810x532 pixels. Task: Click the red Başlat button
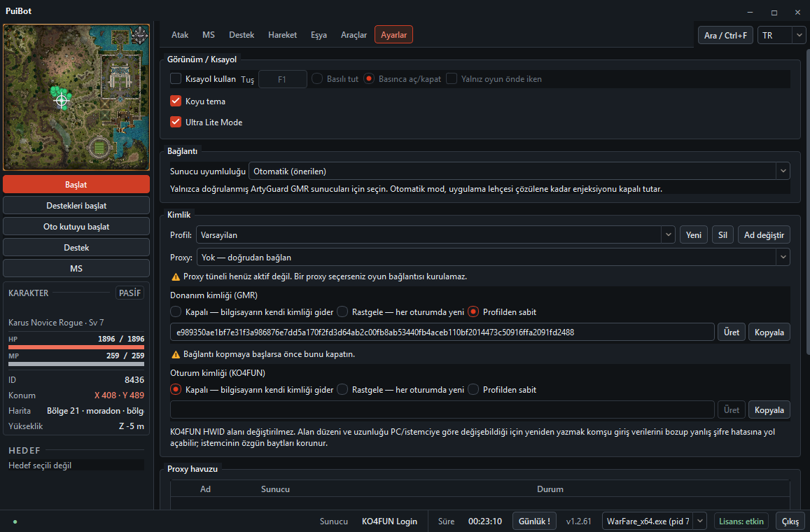click(x=76, y=184)
